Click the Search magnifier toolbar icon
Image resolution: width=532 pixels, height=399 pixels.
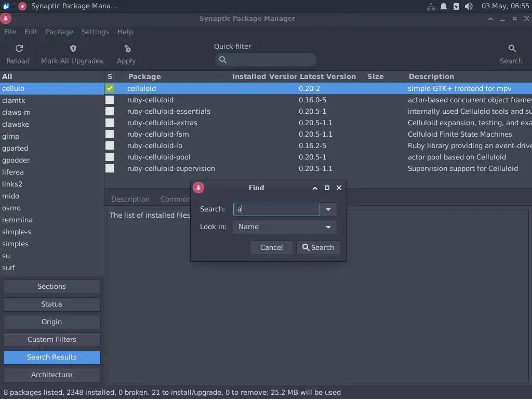pyautogui.click(x=512, y=48)
